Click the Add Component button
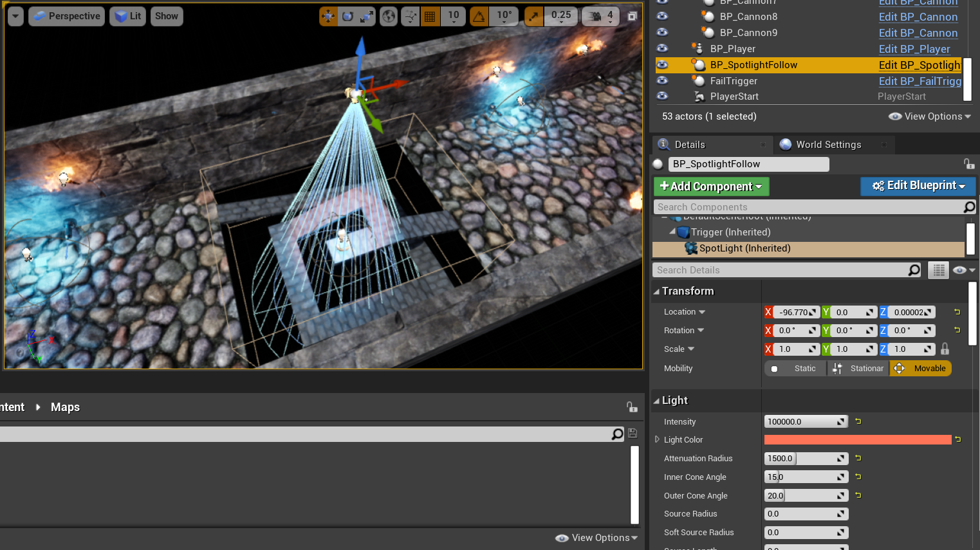980x550 pixels. coord(711,187)
